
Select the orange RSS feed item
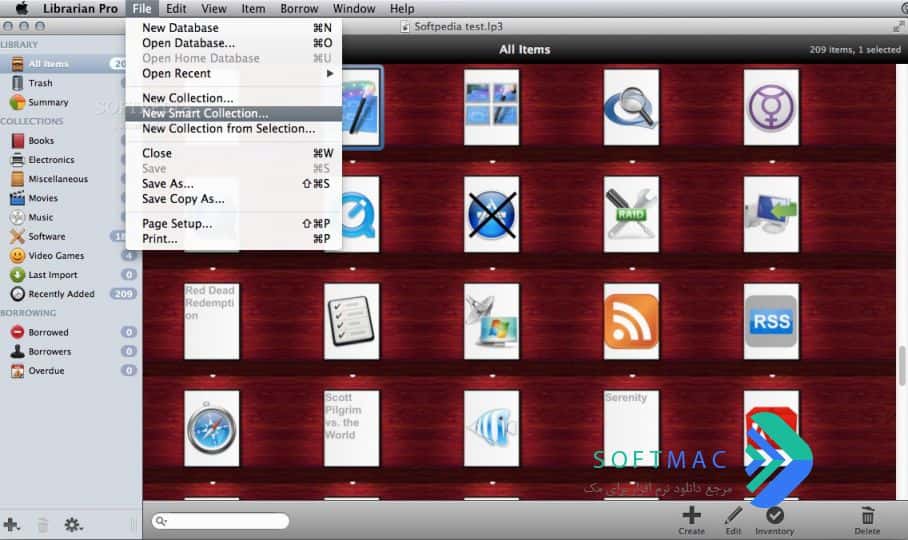(x=631, y=321)
